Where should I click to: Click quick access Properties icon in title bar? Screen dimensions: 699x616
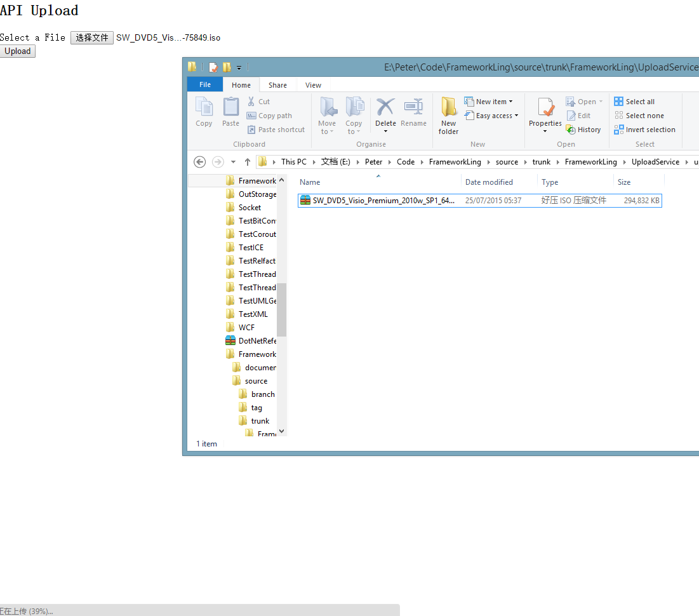coord(213,67)
